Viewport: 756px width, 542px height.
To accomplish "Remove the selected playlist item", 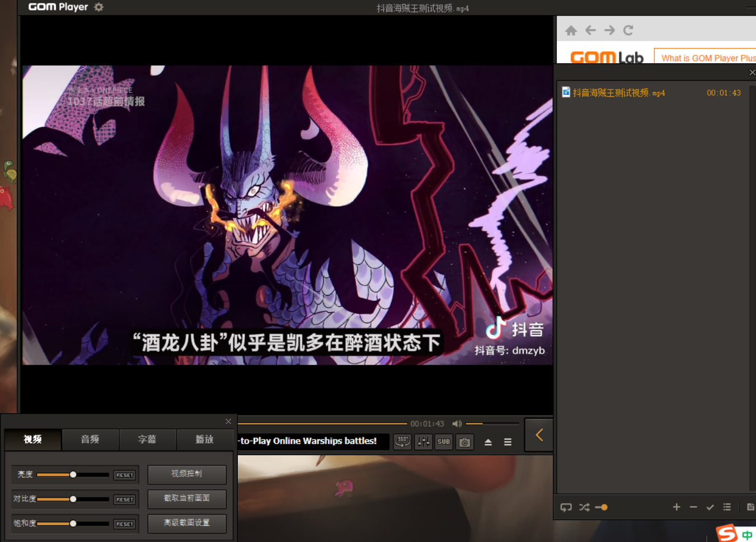I will pos(693,507).
